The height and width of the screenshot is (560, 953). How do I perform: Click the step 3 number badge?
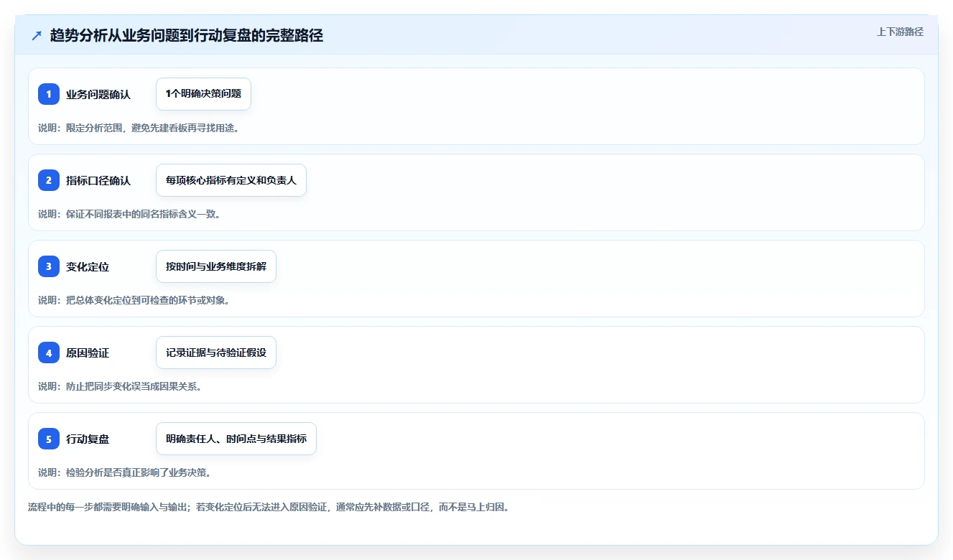pos(49,266)
